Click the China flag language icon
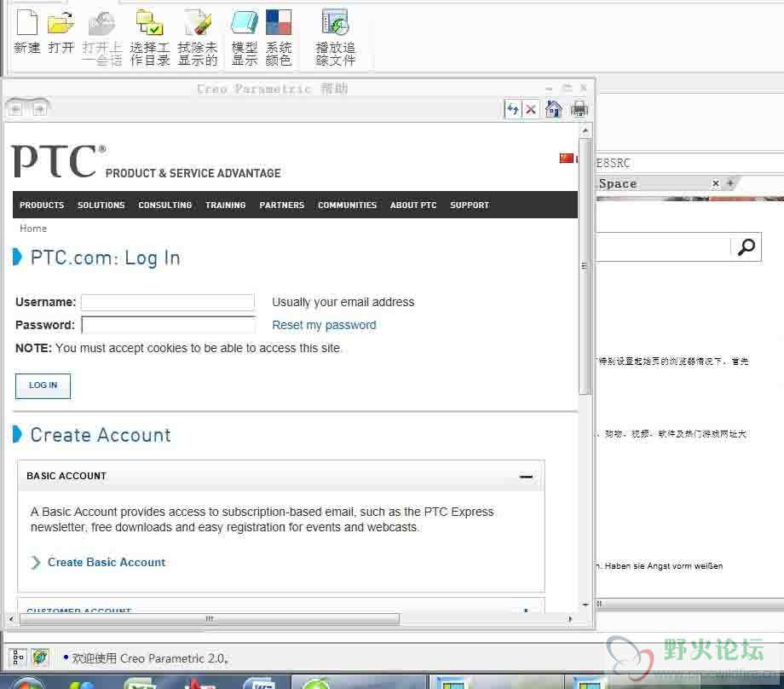The height and width of the screenshot is (689, 784). click(566, 159)
